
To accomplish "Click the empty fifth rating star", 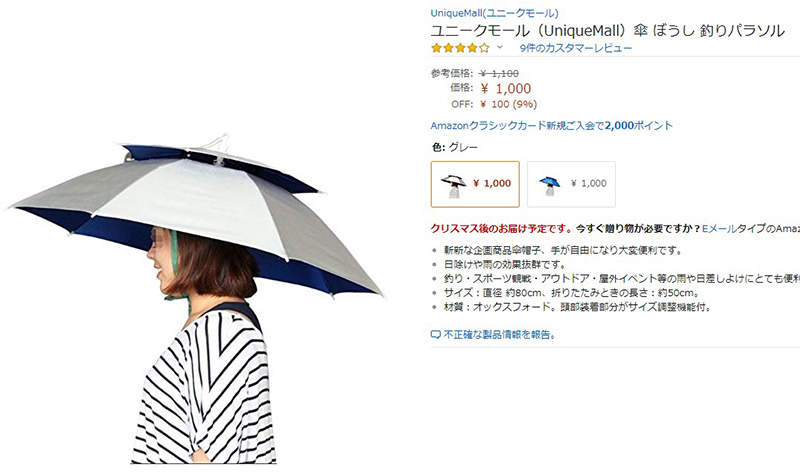I will click(484, 48).
